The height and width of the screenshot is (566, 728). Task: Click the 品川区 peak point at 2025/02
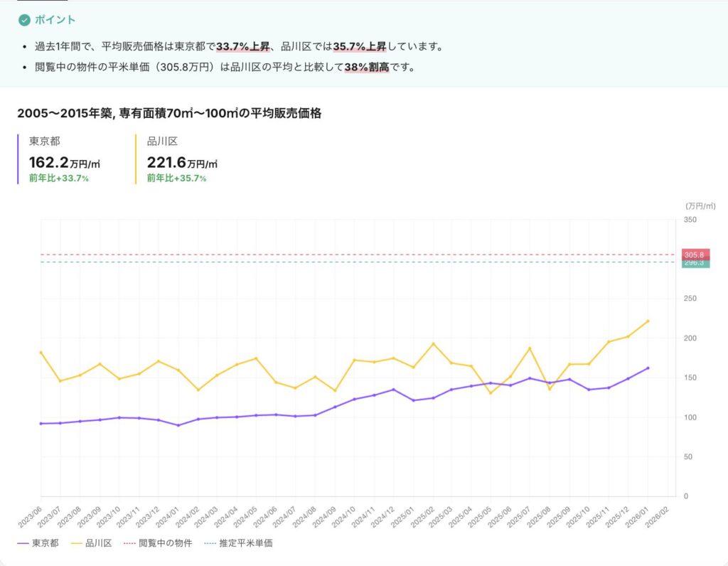pyautogui.click(x=433, y=343)
